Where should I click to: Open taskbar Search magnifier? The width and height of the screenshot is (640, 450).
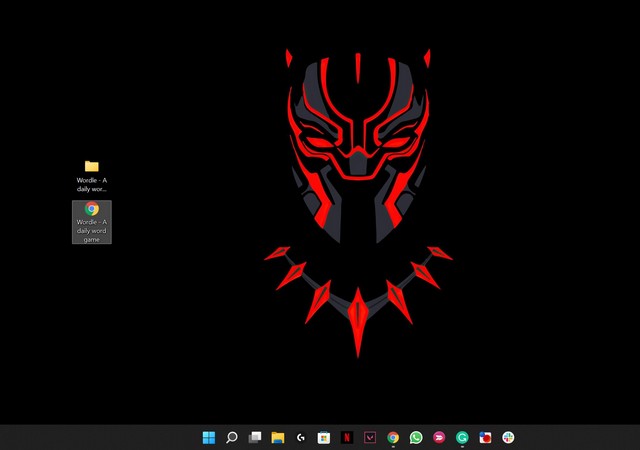(x=232, y=437)
